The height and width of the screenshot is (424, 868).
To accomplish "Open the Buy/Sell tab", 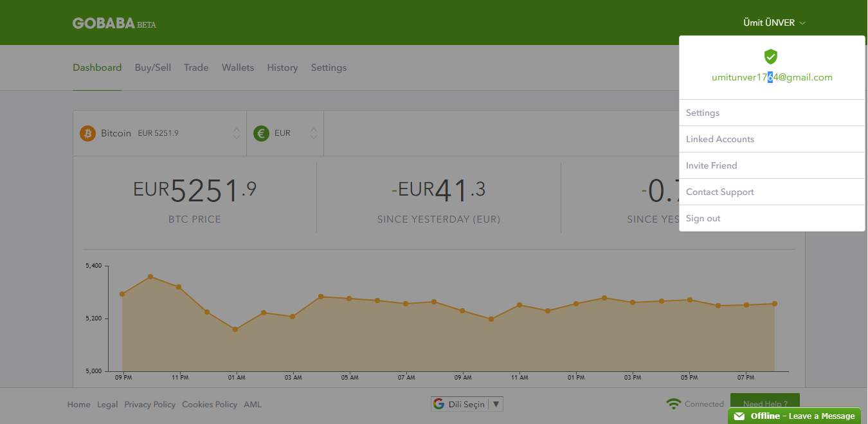I will (x=153, y=68).
